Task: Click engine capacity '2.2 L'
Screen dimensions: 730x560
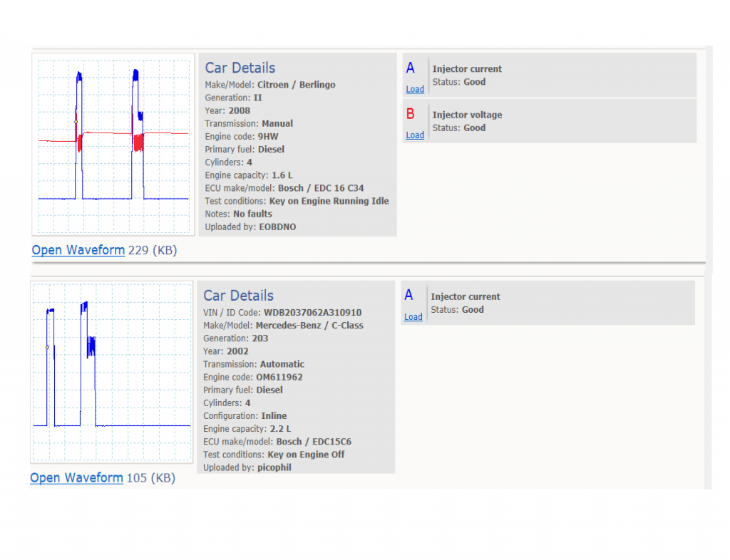Action: [280, 430]
